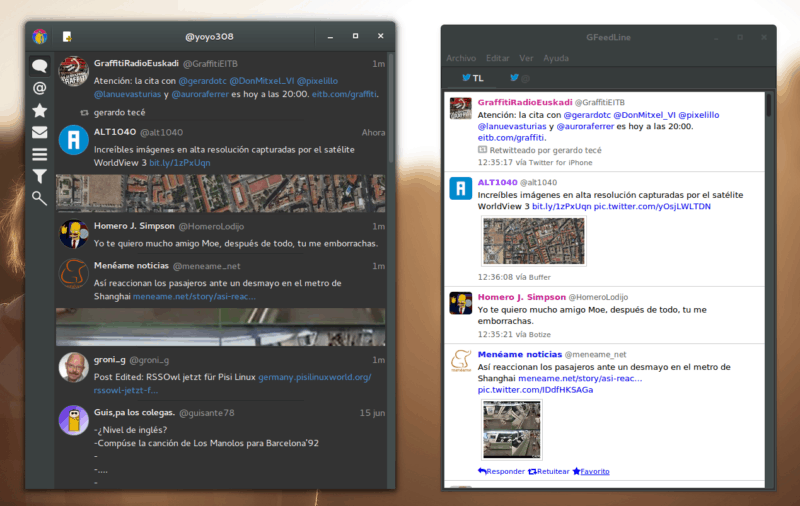Open the home timeline chat-bubble icon in sidebar
The height and width of the screenshot is (506, 800).
[x=40, y=66]
